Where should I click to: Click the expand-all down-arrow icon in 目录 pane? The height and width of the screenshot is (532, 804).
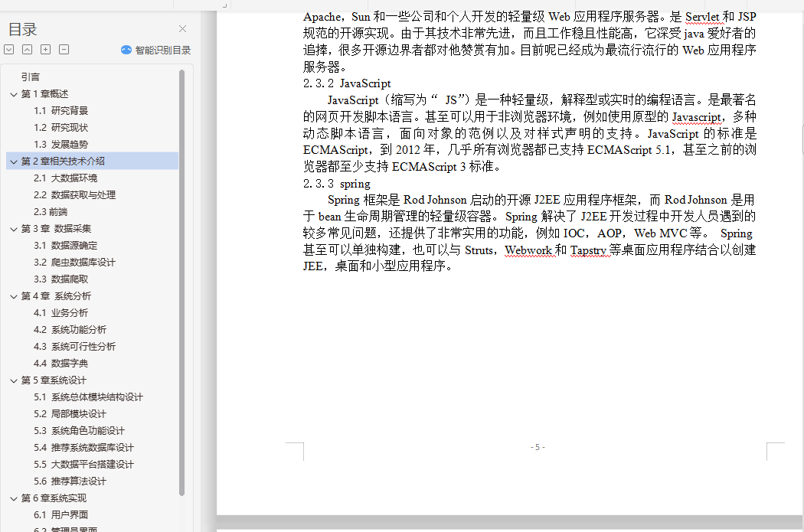[x=8, y=49]
